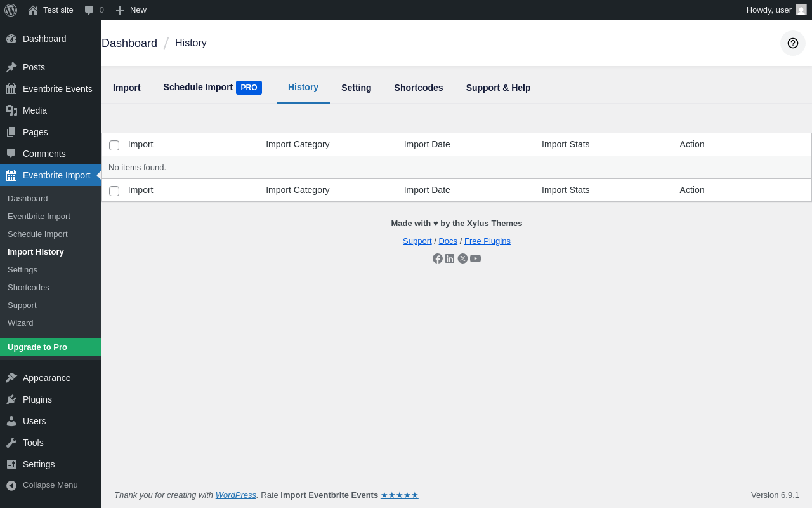This screenshot has width=812, height=508.
Task: Open Eventbrite Import submenu item
Action: pyautogui.click(x=51, y=216)
